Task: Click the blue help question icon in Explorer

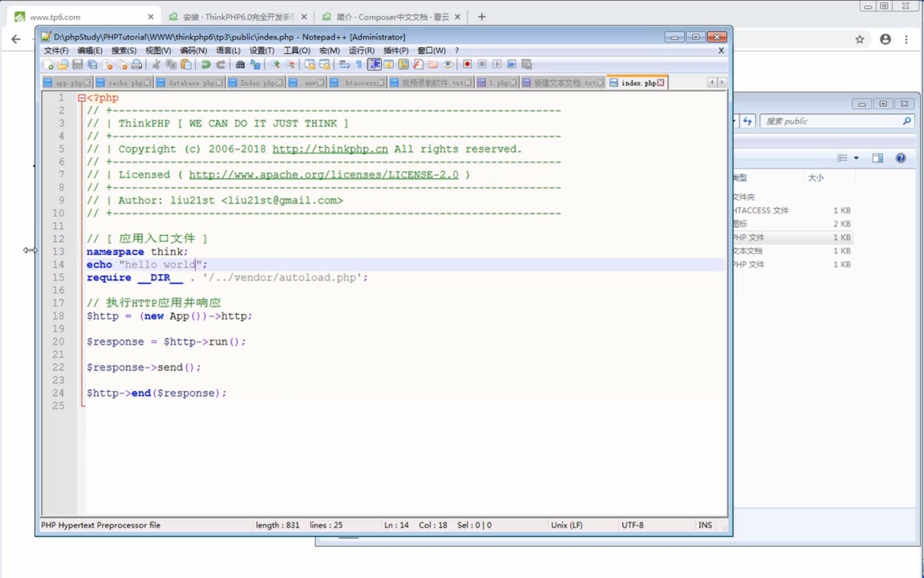Action: click(x=900, y=158)
